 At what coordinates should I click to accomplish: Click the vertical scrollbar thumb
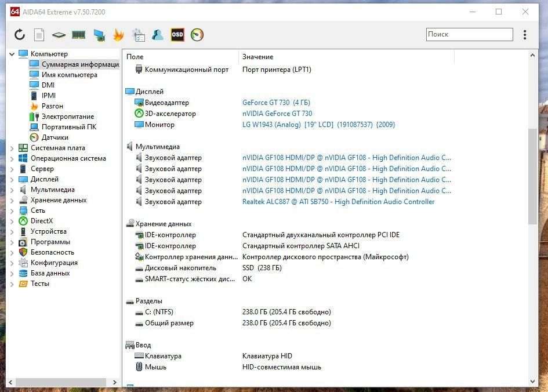(x=532, y=176)
